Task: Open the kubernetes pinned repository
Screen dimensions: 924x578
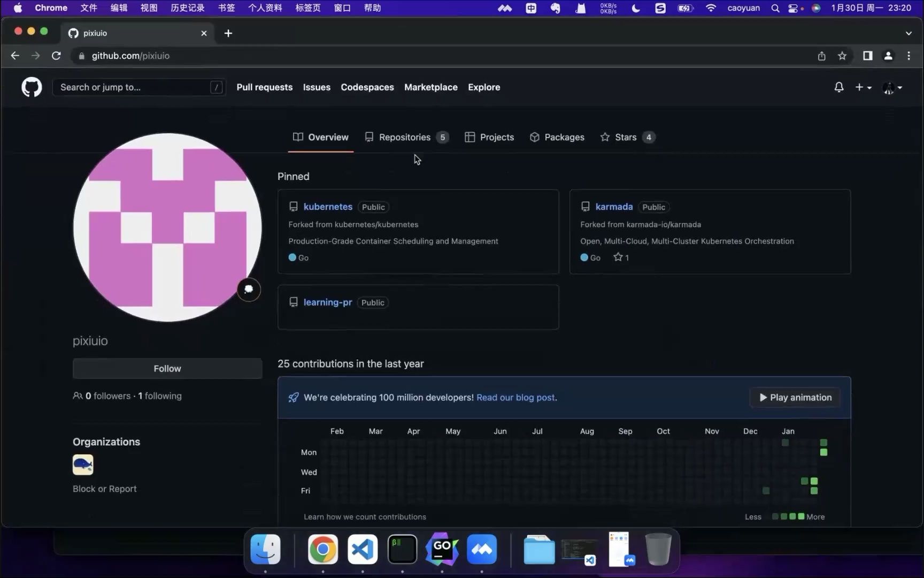Action: [x=328, y=207]
